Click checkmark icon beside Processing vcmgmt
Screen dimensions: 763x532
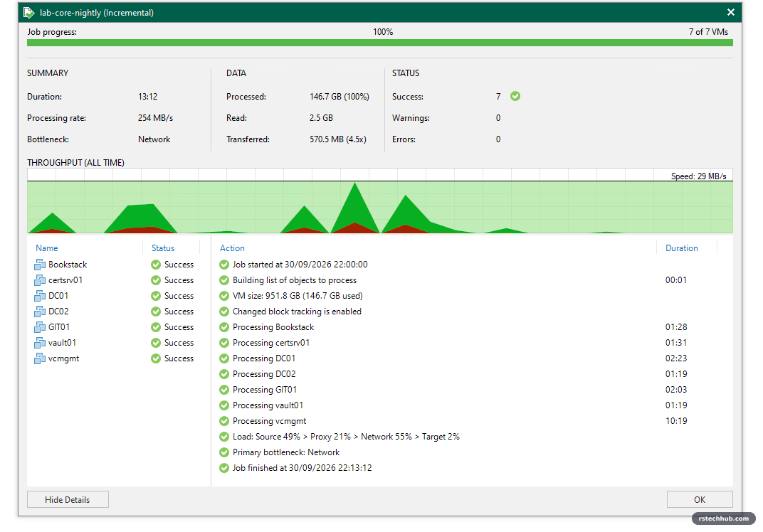223,421
